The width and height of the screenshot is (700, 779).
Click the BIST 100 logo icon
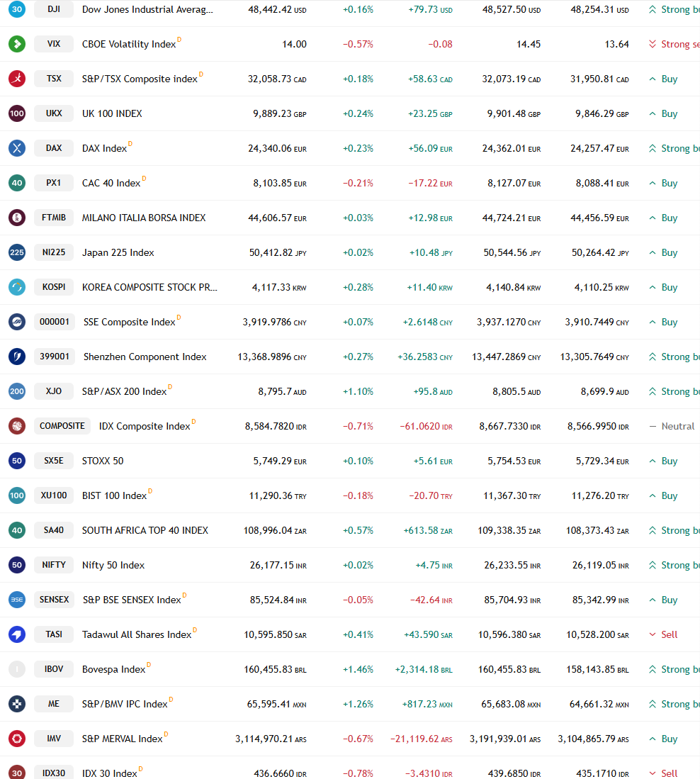(17, 495)
